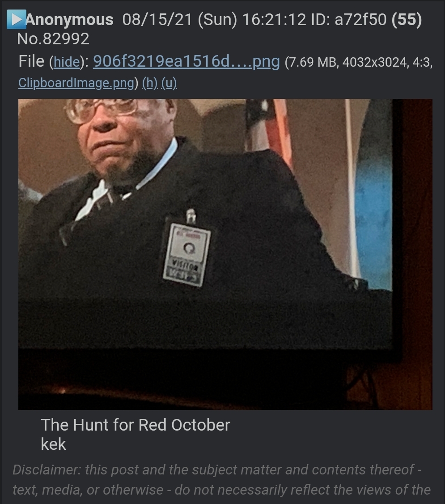Screen dimensions: 445x504
Task: Click the visitor badge in the photo
Action: 186,255
